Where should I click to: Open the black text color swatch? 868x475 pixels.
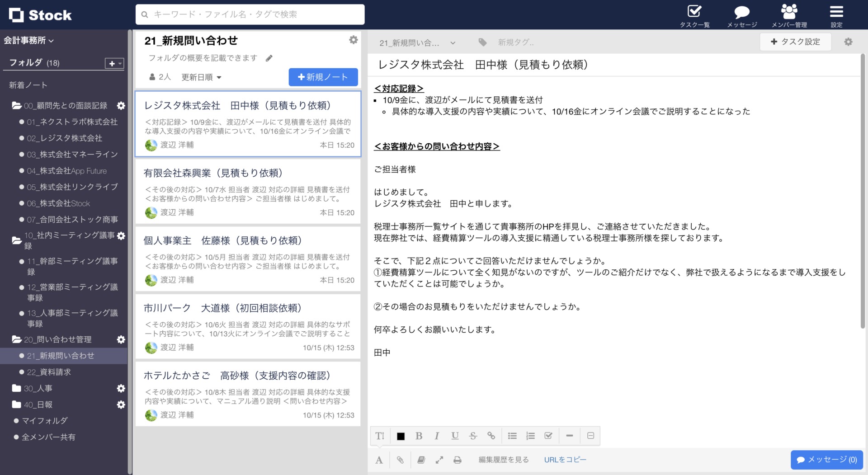401,436
